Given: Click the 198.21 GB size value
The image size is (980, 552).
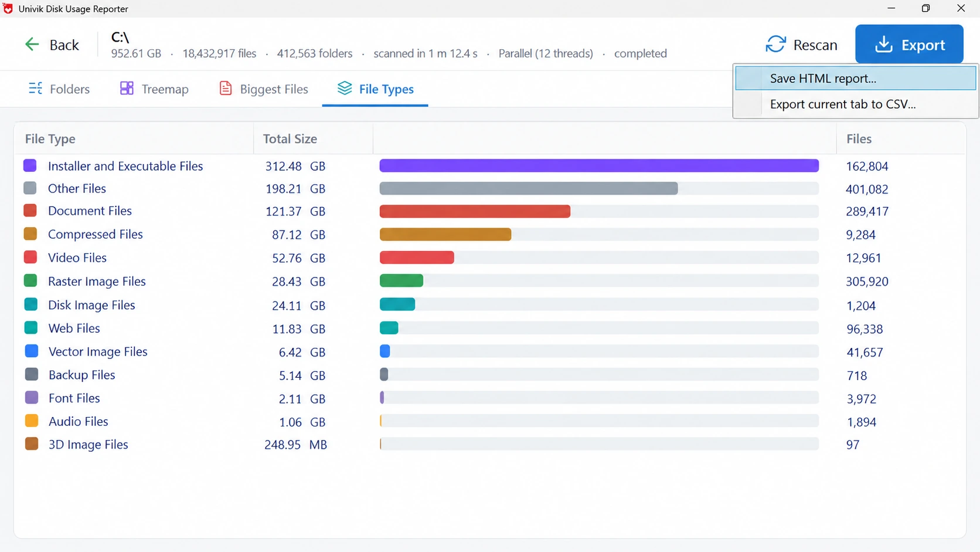Looking at the screenshot, I should click(x=295, y=189).
